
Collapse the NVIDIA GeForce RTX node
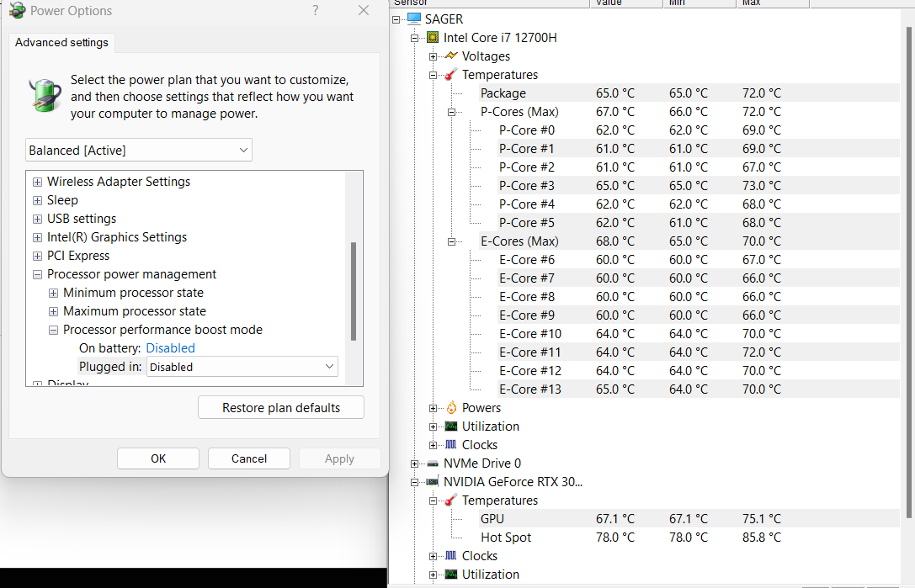[x=414, y=482]
